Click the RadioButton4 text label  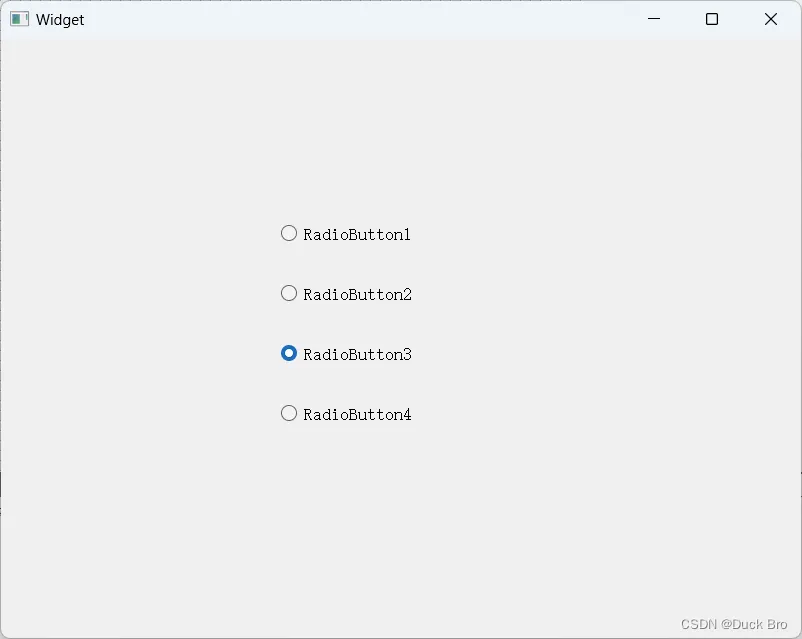pyautogui.click(x=358, y=414)
